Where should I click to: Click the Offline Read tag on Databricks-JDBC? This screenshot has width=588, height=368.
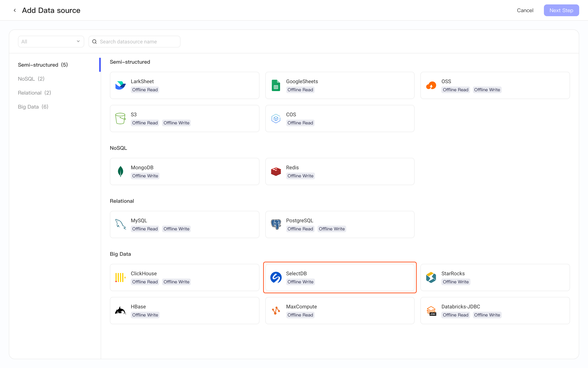455,315
